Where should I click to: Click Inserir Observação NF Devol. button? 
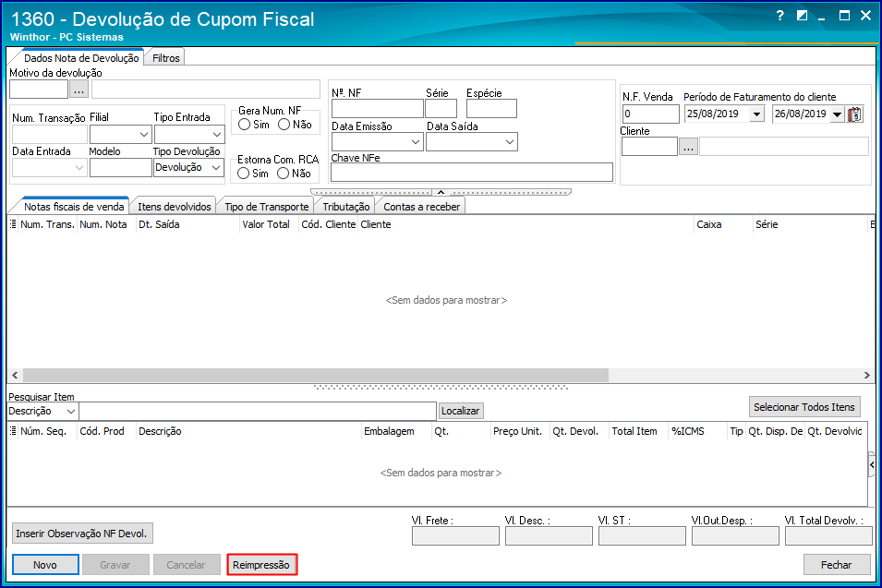81,534
